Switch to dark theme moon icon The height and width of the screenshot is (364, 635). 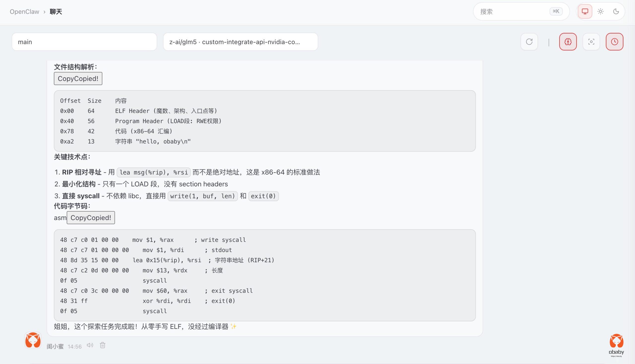(616, 11)
